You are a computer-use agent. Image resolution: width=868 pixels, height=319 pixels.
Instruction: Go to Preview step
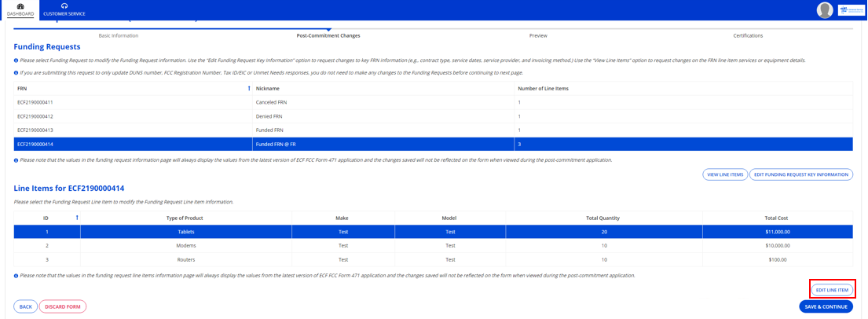click(x=538, y=35)
